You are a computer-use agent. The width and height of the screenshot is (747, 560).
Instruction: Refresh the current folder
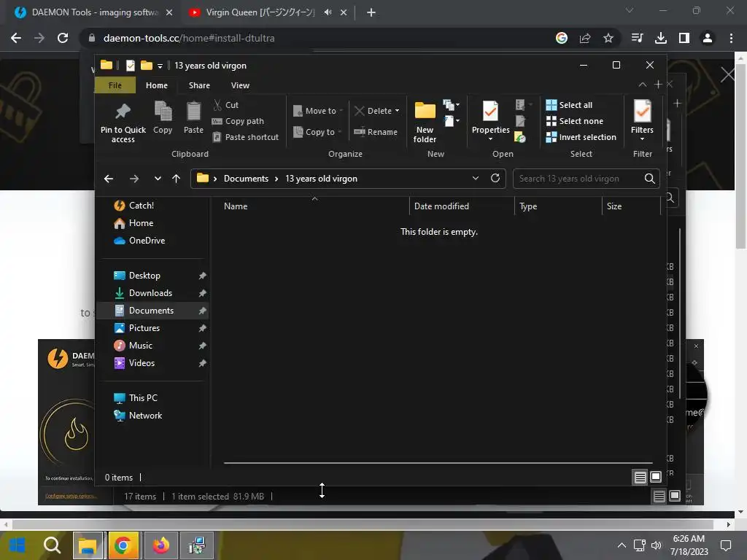tap(495, 178)
